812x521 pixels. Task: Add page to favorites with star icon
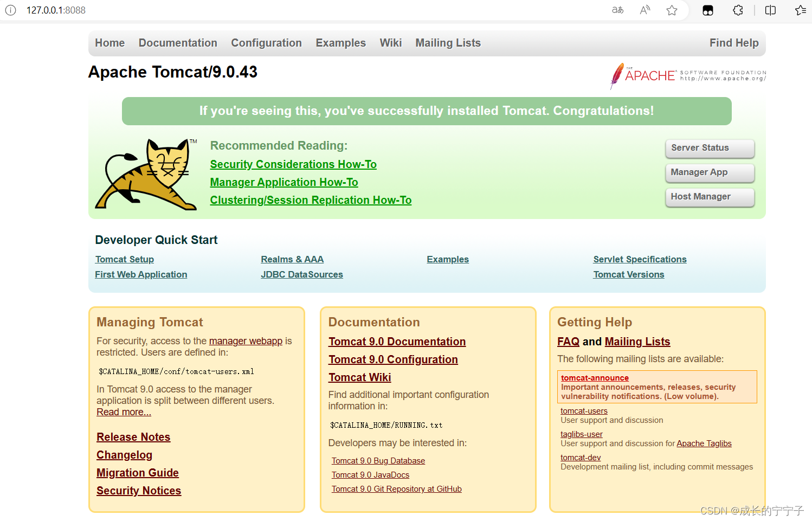[672, 10]
